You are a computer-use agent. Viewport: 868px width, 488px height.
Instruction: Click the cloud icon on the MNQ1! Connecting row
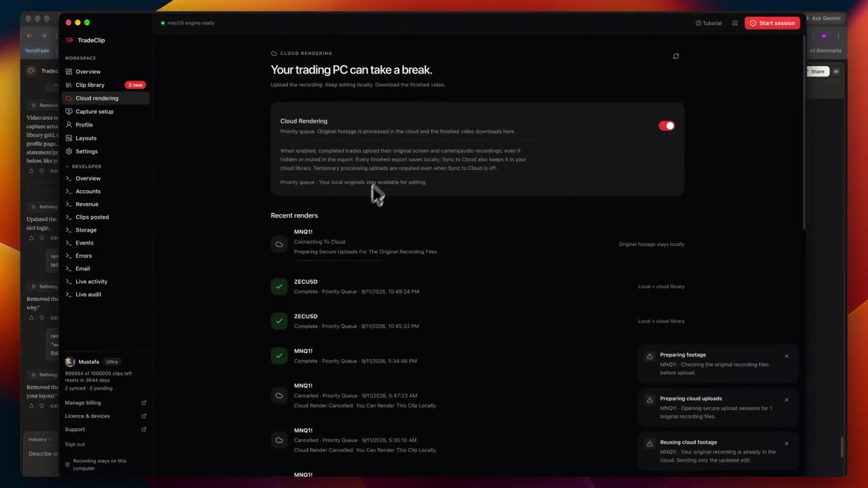pyautogui.click(x=279, y=244)
